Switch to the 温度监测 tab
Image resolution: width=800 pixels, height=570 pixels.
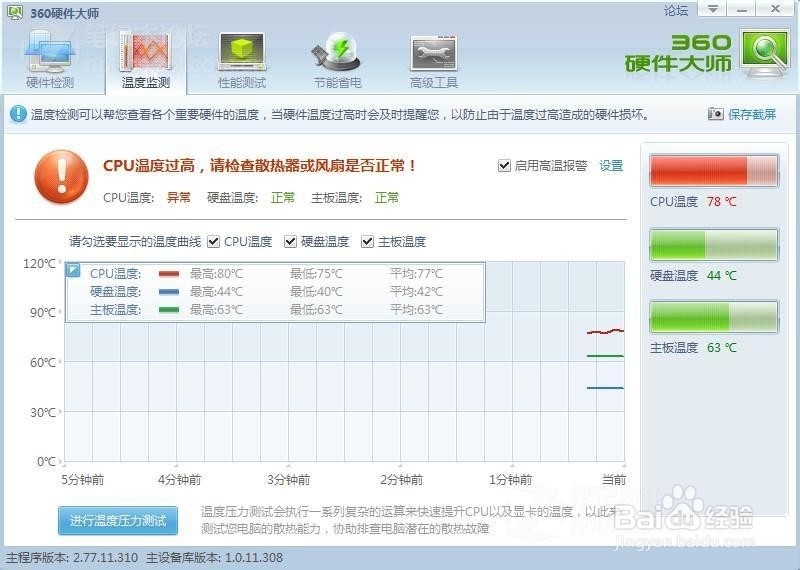pyautogui.click(x=146, y=60)
